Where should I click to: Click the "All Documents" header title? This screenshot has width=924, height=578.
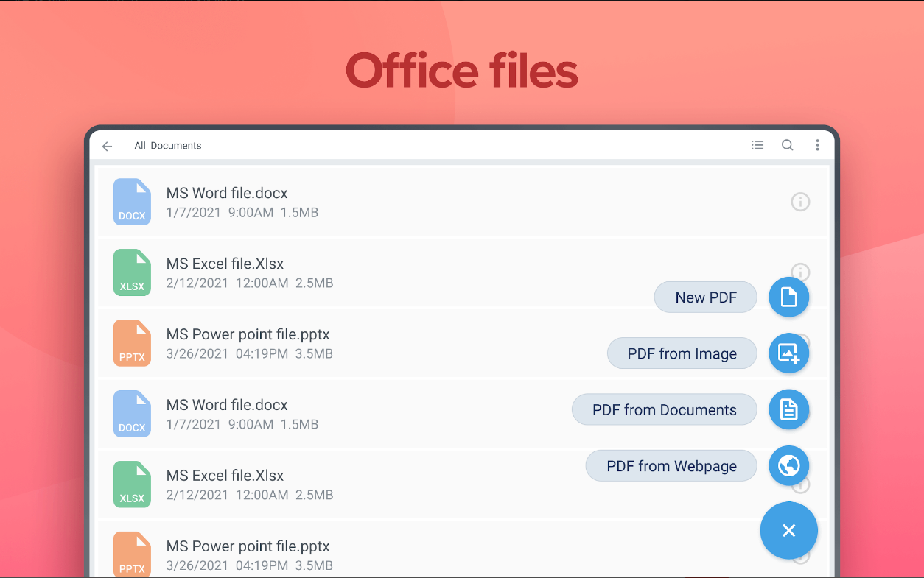click(x=168, y=146)
